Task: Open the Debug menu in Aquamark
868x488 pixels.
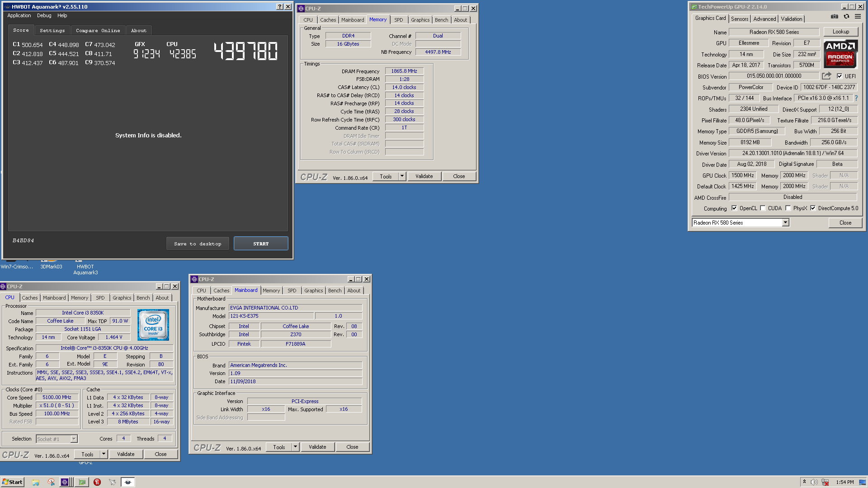Action: 44,15
